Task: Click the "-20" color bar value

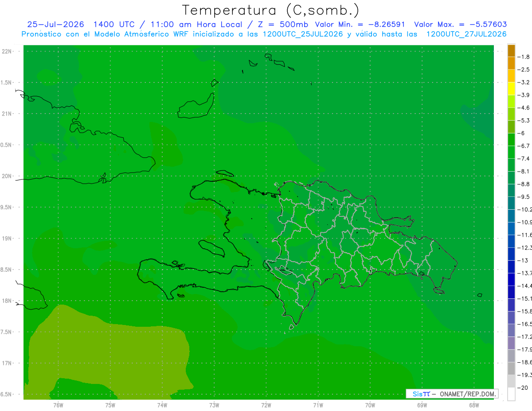Action: coord(523,388)
